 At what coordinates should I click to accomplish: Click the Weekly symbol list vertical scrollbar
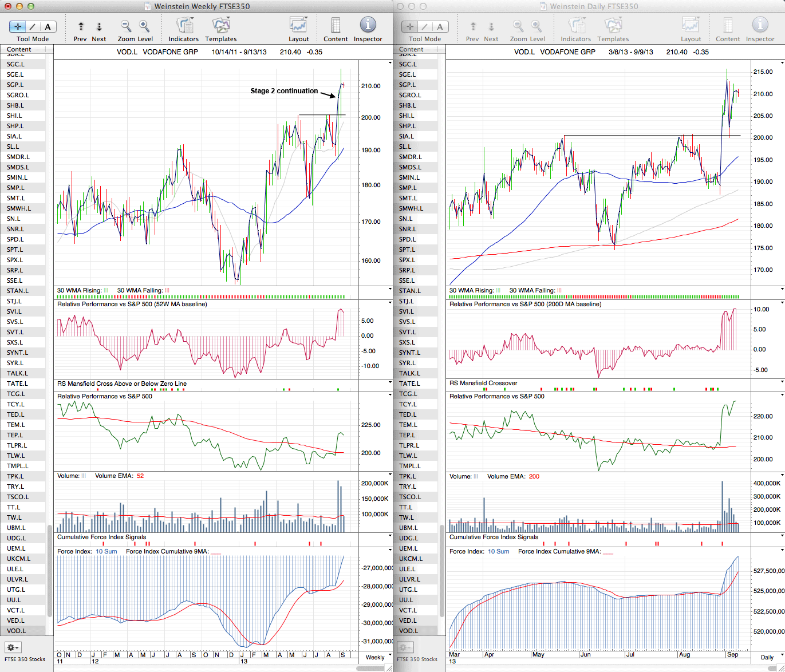coord(50,571)
